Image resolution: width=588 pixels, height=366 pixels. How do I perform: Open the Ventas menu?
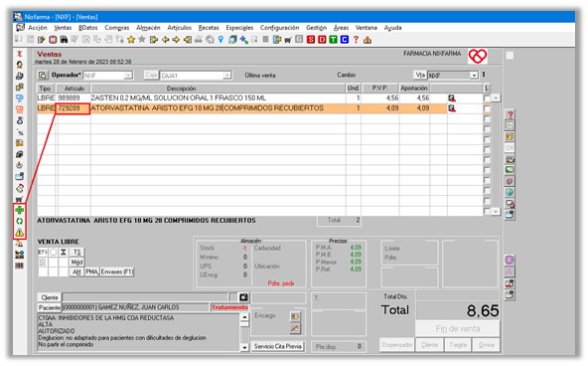click(63, 28)
